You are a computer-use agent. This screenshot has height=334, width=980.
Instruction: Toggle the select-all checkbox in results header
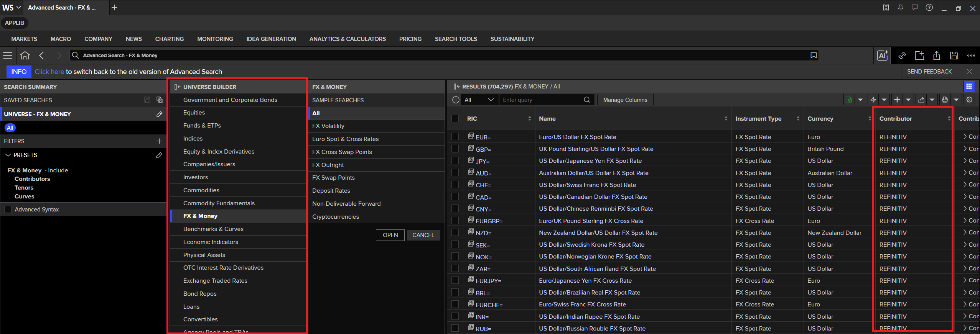point(455,119)
